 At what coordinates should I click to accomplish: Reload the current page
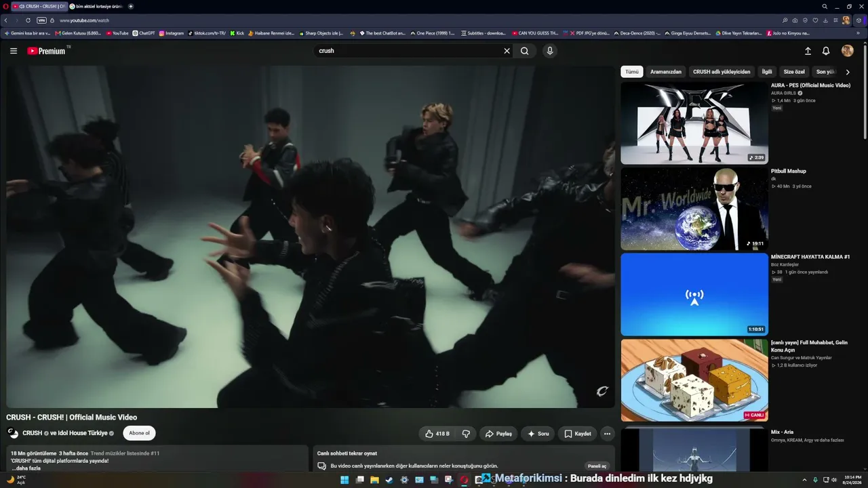pos(28,20)
